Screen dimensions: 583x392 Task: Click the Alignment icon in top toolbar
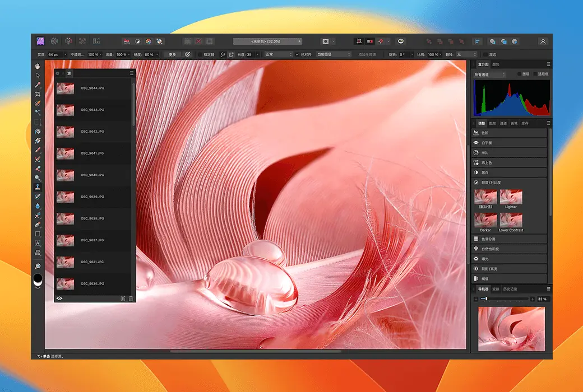[477, 41]
